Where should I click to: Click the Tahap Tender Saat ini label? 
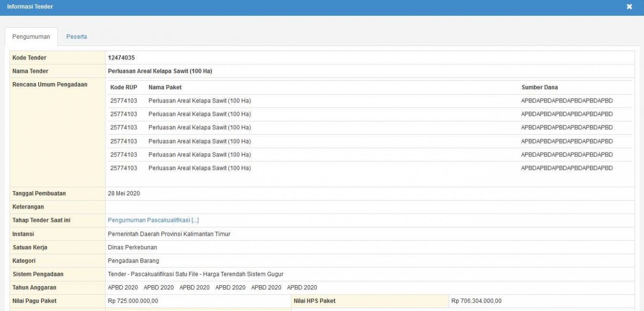tap(41, 220)
